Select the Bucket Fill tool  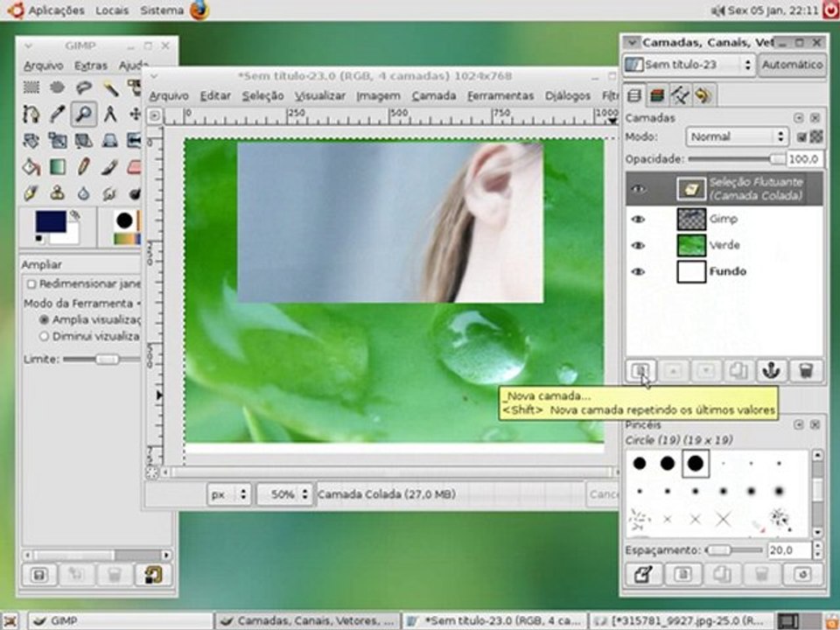click(31, 166)
